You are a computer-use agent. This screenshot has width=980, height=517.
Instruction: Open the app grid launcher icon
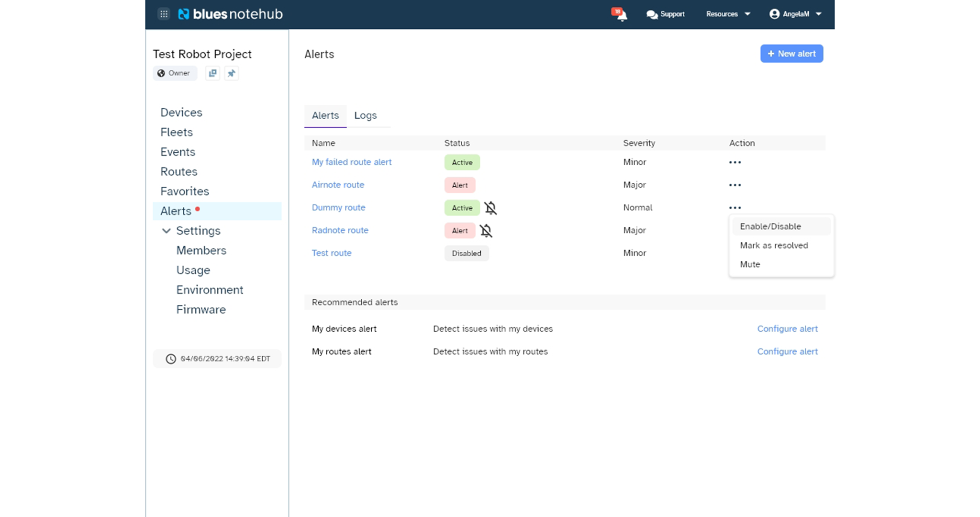(x=164, y=14)
